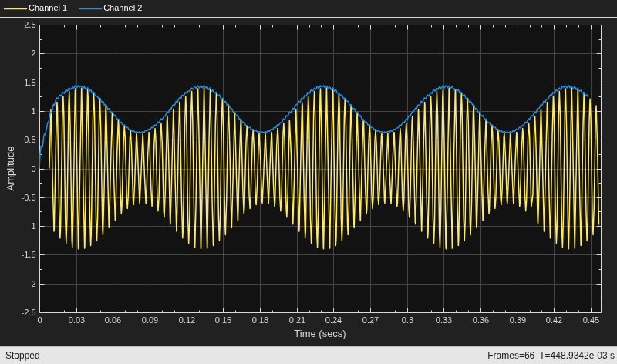The width and height of the screenshot is (617, 364).
Task: Click the 0.45 tick on the time axis
Action: [591, 320]
